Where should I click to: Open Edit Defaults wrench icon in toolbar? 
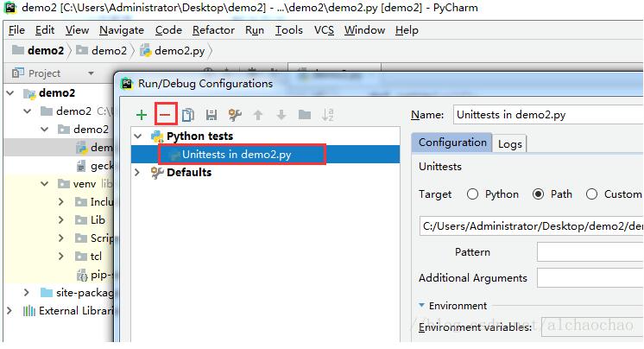(x=235, y=115)
